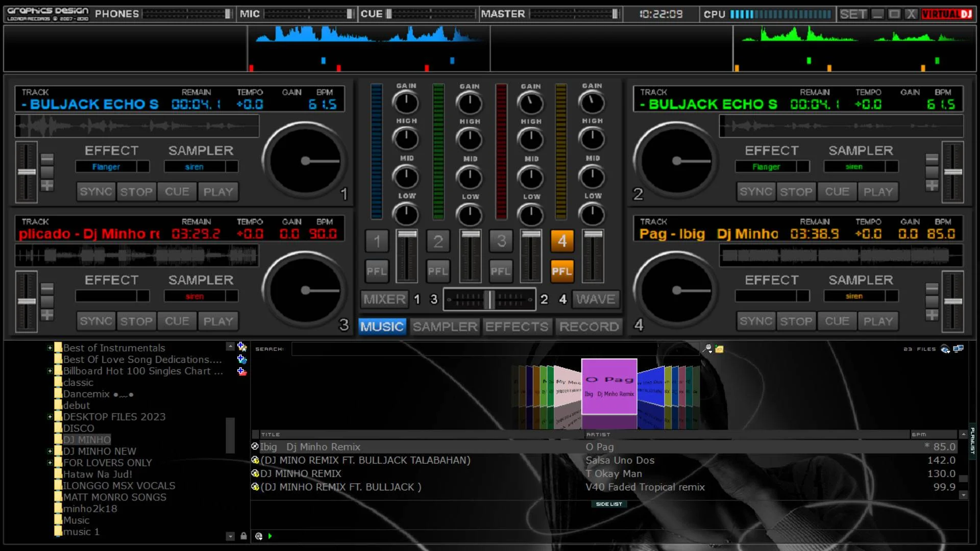Select deck 1 with mixer button 1
Viewport: 980px width, 551px height.
[377, 241]
